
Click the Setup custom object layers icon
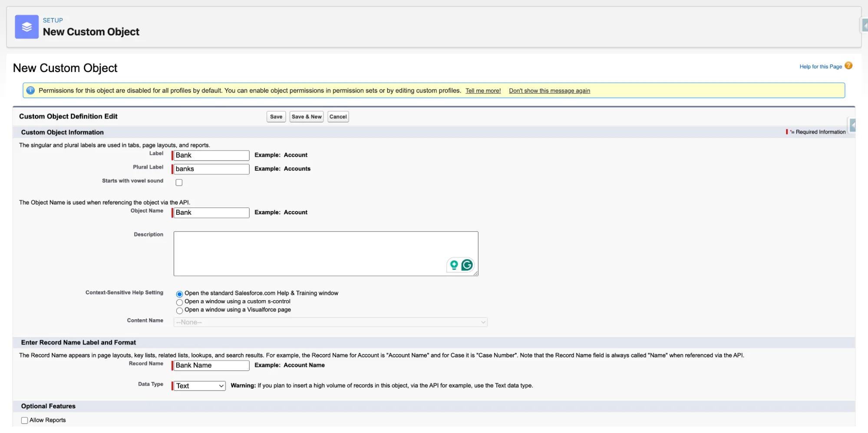pyautogui.click(x=26, y=27)
